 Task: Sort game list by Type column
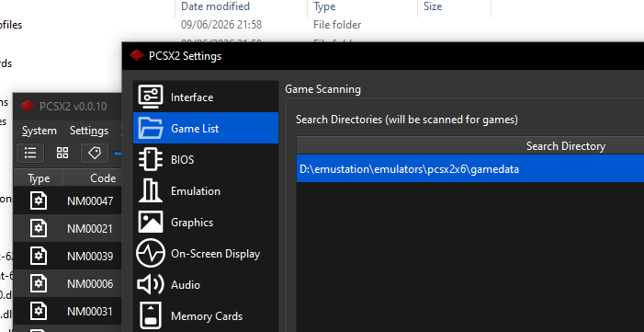pyautogui.click(x=39, y=178)
